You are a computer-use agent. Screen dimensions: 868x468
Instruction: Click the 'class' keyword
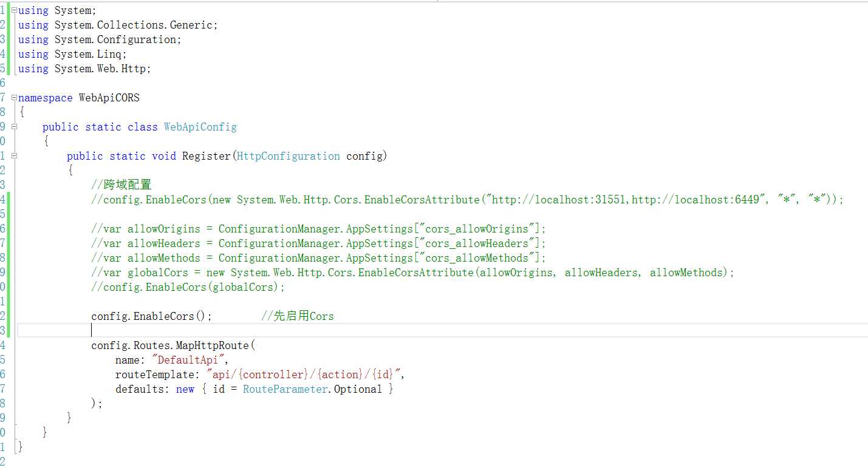pos(143,127)
